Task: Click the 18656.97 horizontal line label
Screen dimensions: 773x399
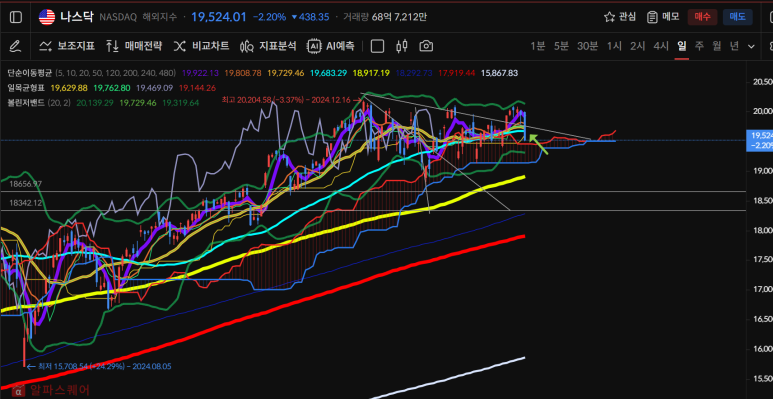Action: (25, 183)
